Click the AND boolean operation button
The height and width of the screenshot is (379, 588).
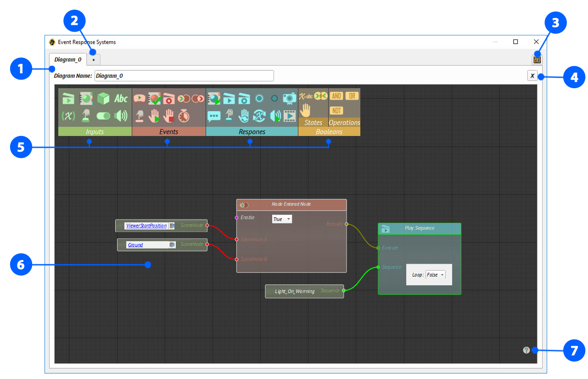336,96
